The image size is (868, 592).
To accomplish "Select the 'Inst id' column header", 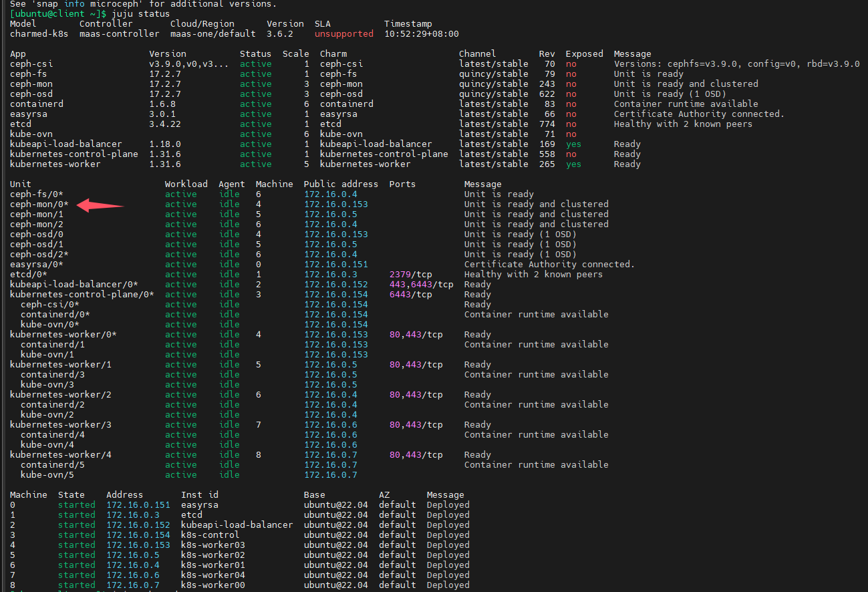I will (x=200, y=495).
